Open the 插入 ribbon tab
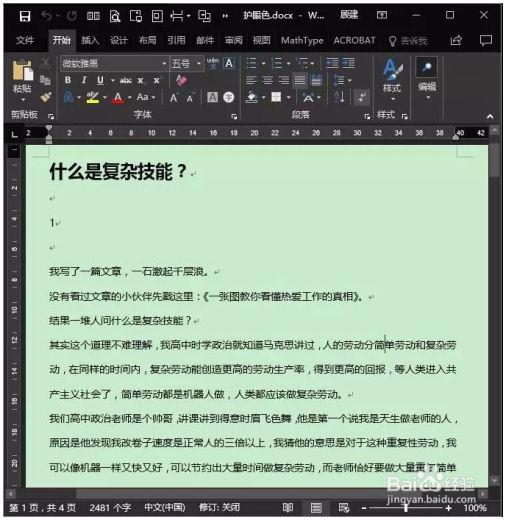 tap(90, 40)
